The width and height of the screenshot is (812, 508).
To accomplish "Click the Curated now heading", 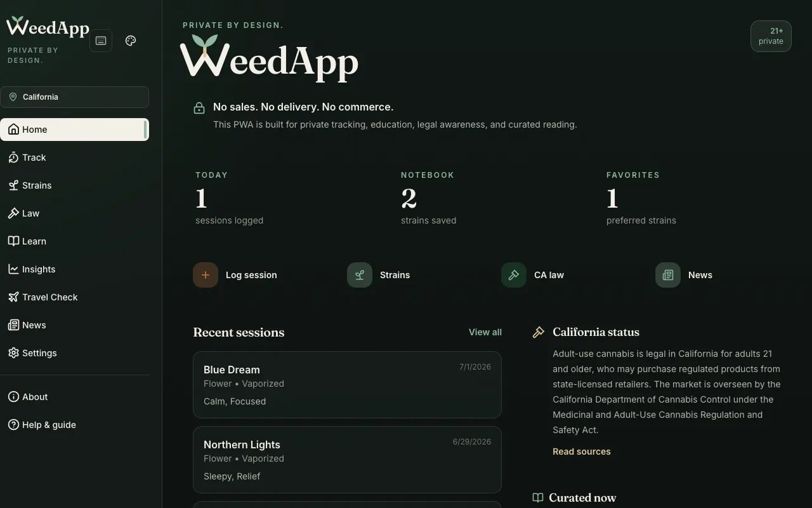I will coord(582,498).
